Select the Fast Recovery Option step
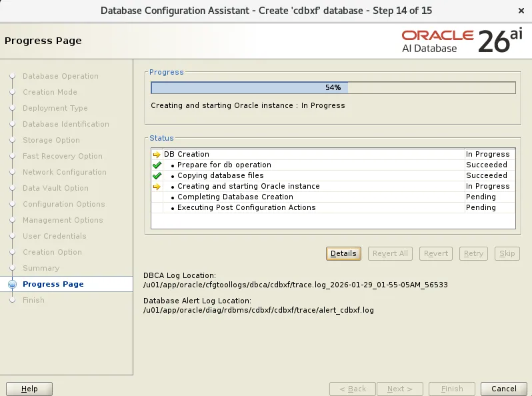The width and height of the screenshot is (532, 396). [x=63, y=156]
